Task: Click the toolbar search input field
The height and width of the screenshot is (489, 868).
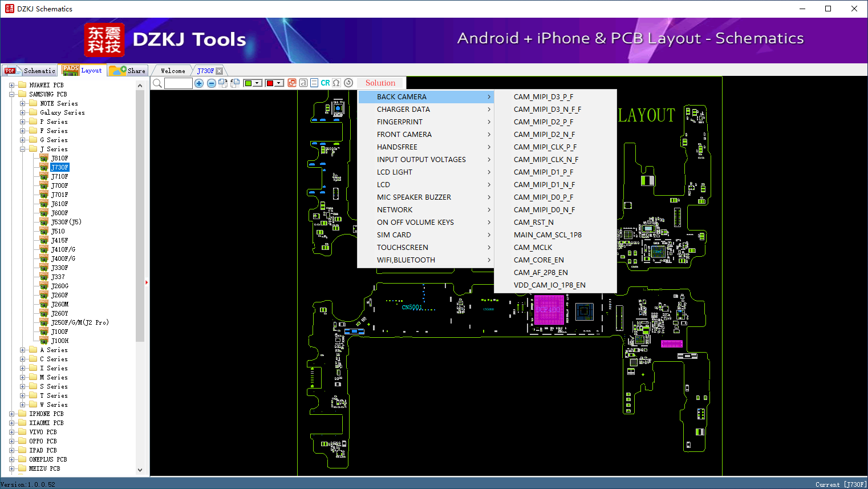Action: 179,83
